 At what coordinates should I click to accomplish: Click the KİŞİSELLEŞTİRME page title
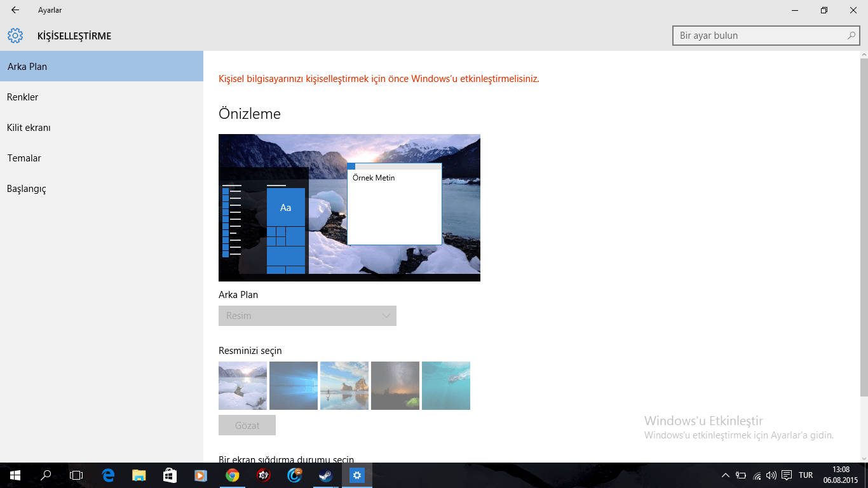(x=74, y=36)
